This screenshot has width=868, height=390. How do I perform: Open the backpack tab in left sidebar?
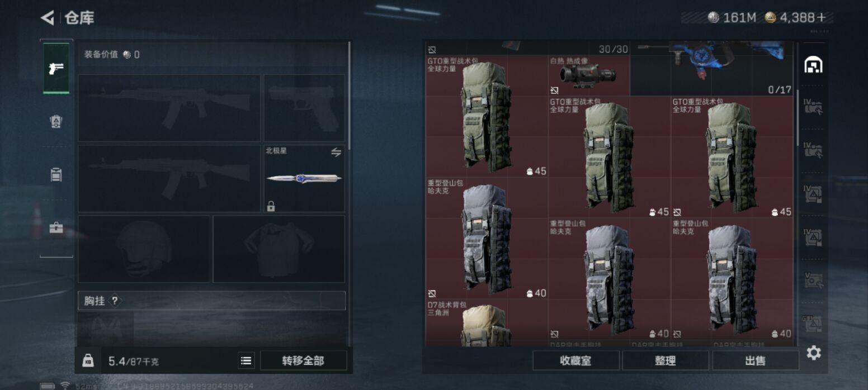[x=56, y=175]
